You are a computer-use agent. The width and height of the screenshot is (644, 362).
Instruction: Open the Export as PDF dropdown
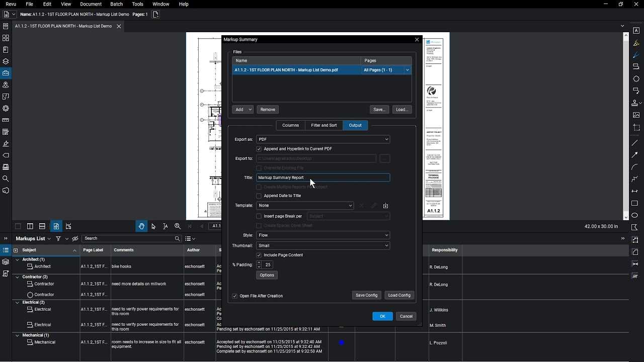[323, 139]
